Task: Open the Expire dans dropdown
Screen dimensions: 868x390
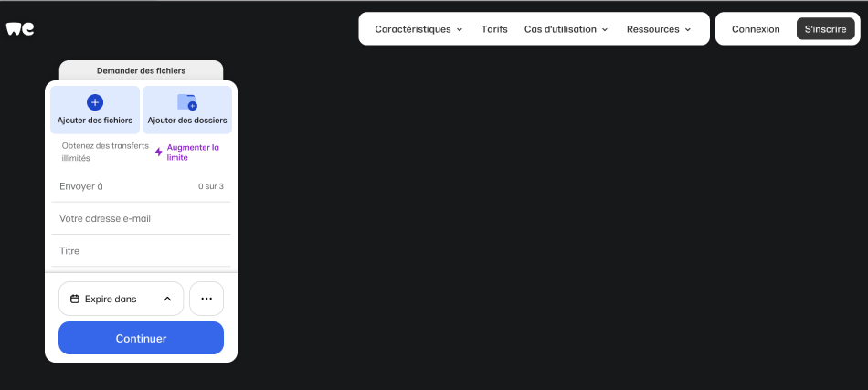Action: click(x=121, y=299)
